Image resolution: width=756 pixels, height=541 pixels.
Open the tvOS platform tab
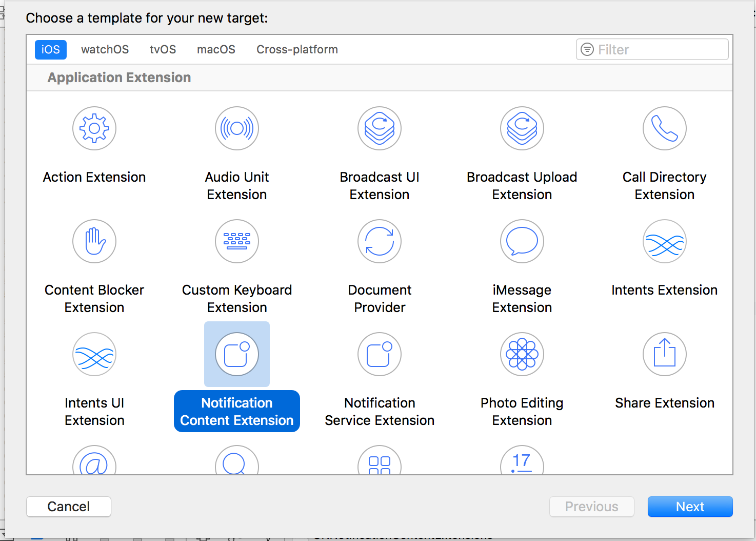pyautogui.click(x=163, y=50)
